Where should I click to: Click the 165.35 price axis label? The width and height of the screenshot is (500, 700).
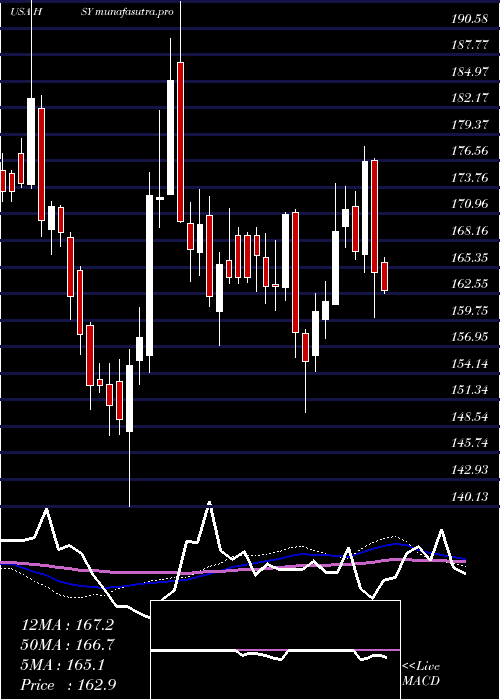coord(468,258)
